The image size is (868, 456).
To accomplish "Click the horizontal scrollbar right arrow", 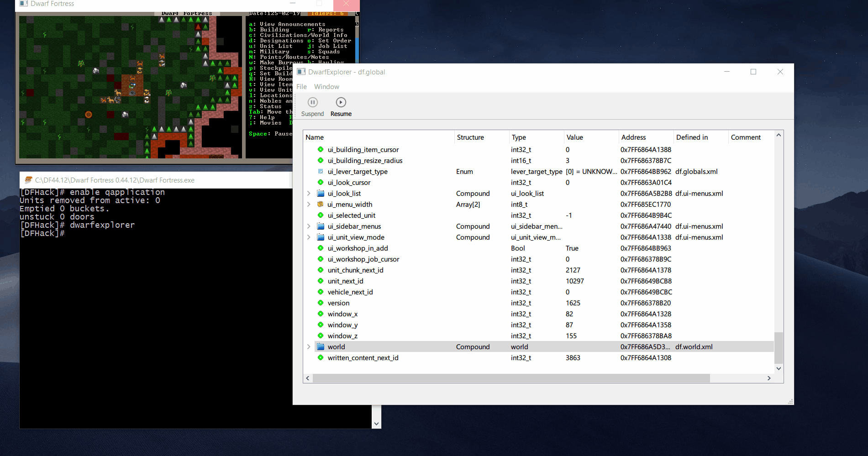I will click(769, 378).
